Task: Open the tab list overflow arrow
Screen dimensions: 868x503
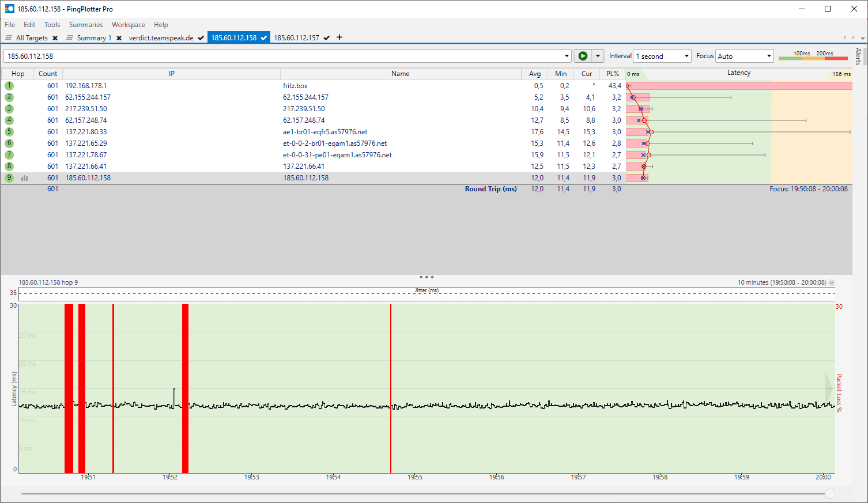Action: click(862, 38)
